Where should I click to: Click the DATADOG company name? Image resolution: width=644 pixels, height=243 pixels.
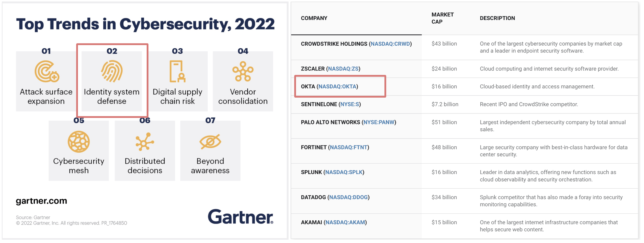(313, 197)
